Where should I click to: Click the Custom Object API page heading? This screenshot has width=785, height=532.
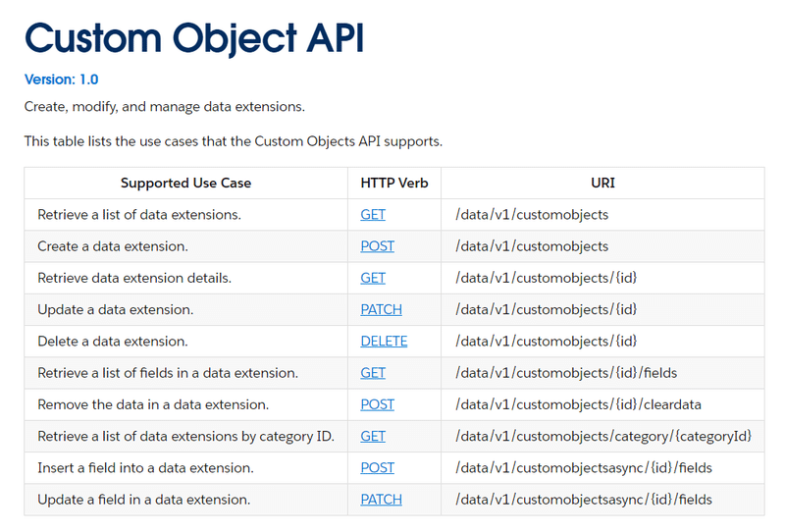(x=194, y=38)
